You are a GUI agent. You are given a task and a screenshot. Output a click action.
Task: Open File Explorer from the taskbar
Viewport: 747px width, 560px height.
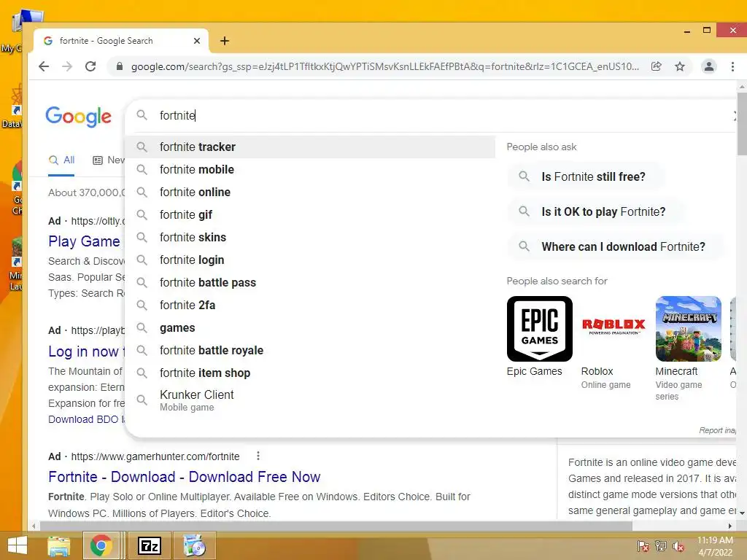tap(58, 545)
